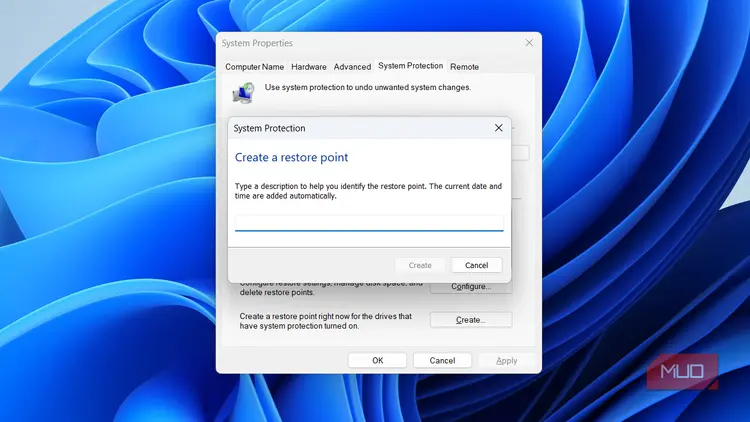
Task: Click Create... button in System Properties
Action: (x=471, y=320)
